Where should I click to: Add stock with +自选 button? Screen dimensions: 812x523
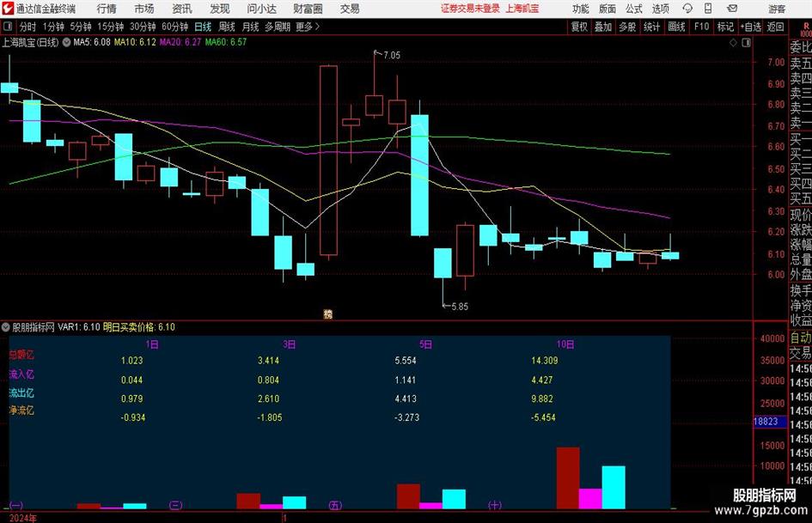(x=751, y=27)
